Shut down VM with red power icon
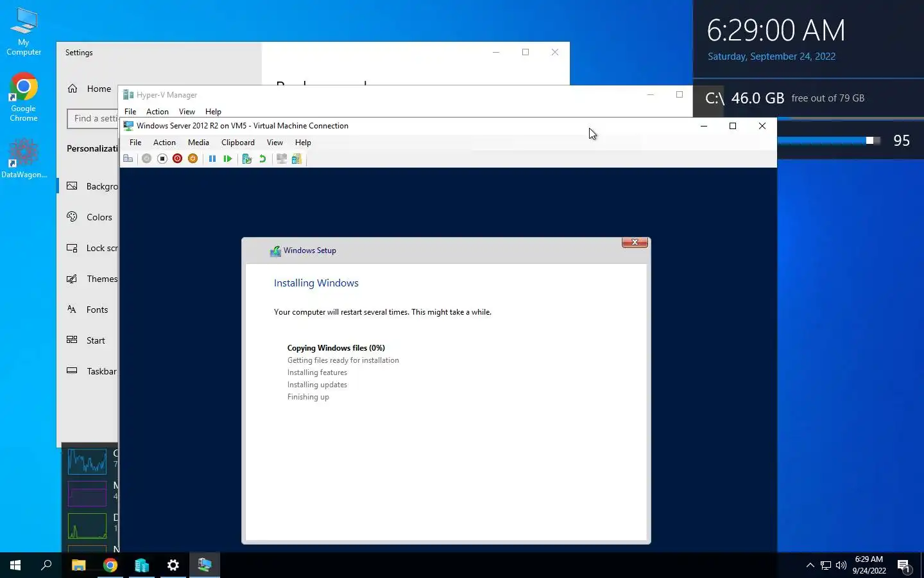This screenshot has height=578, width=924. tap(178, 159)
